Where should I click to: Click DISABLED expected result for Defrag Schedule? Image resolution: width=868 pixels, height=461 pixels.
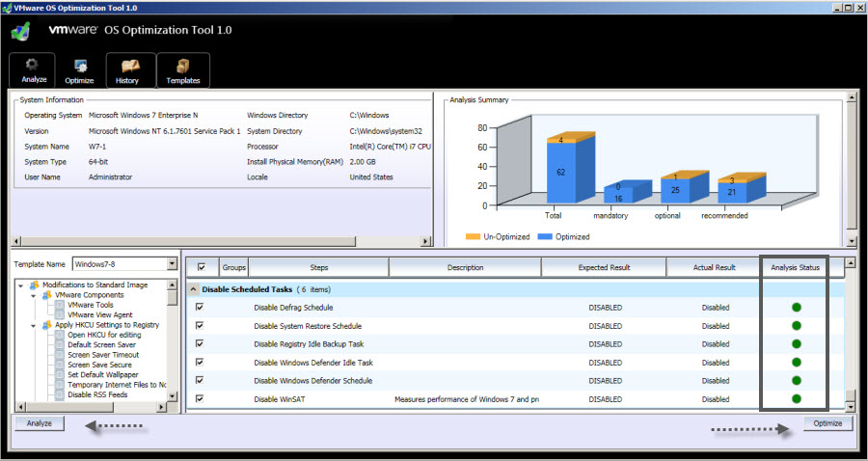(605, 308)
